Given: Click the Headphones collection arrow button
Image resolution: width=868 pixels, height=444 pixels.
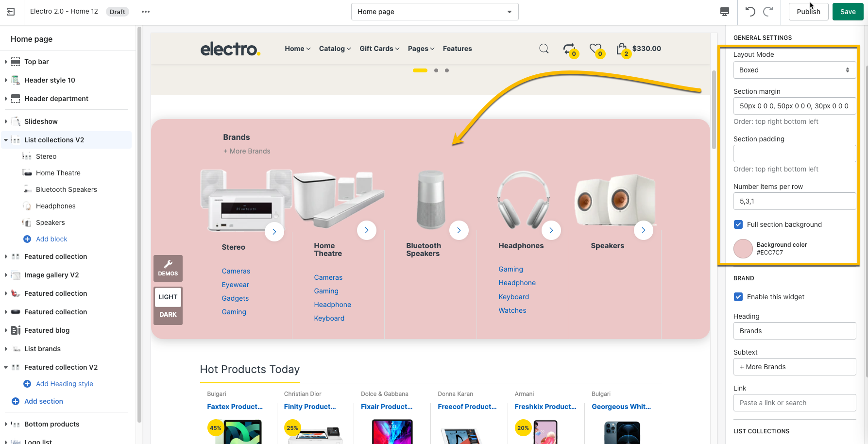Looking at the screenshot, I should click(551, 230).
